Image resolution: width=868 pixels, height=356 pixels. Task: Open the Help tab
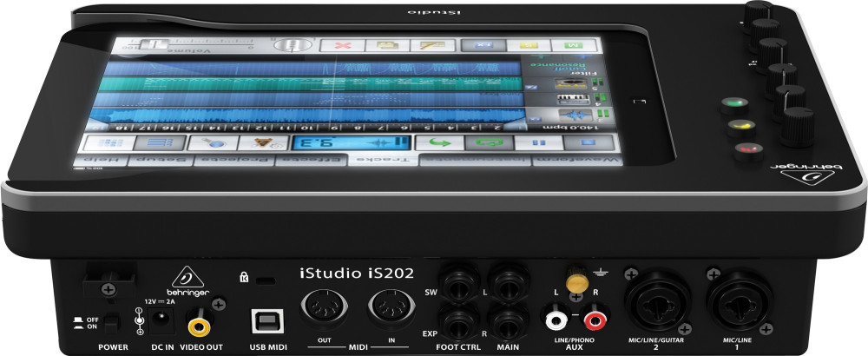coord(101,160)
